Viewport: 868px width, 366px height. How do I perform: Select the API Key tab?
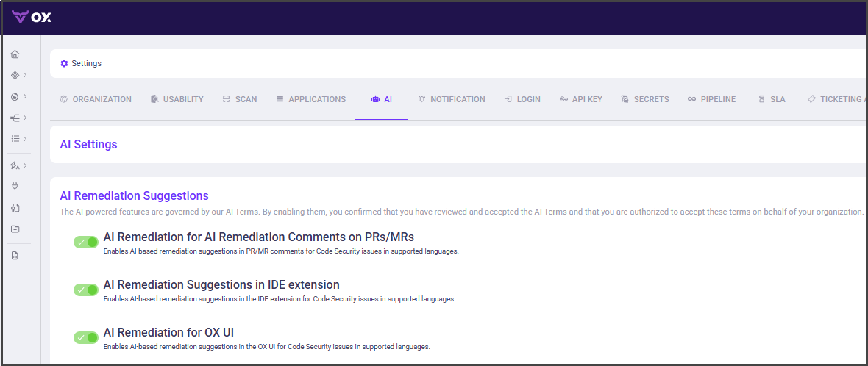click(580, 99)
